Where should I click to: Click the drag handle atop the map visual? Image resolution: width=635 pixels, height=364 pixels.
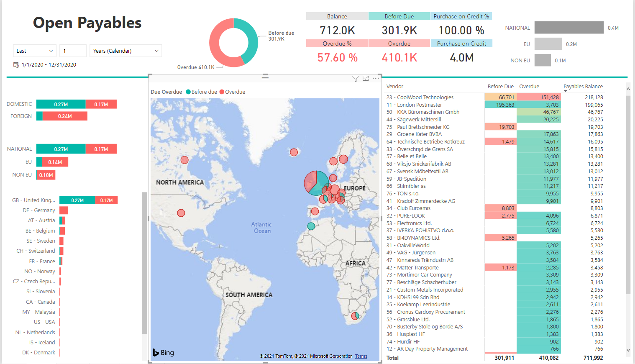265,77
